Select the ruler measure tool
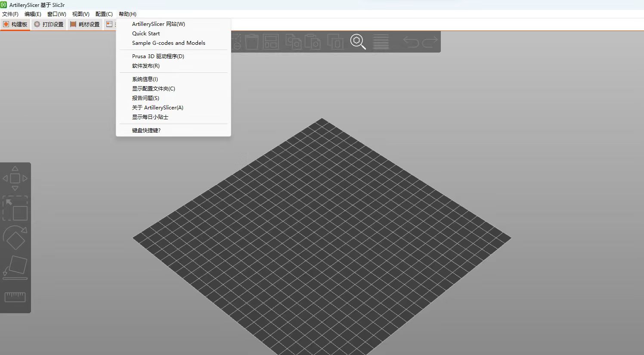Screen dimensions: 644x355 pos(15,297)
